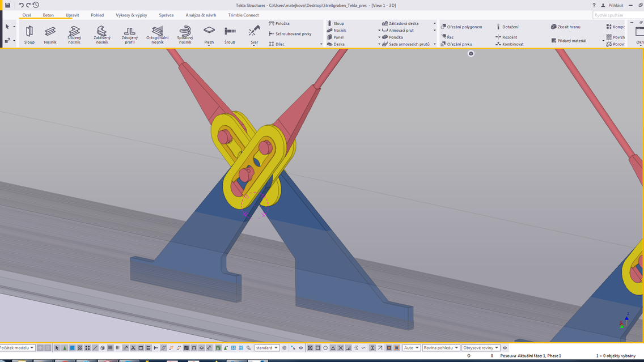Pick the Spirálový nosník tool
644x362 pixels.
click(x=185, y=35)
